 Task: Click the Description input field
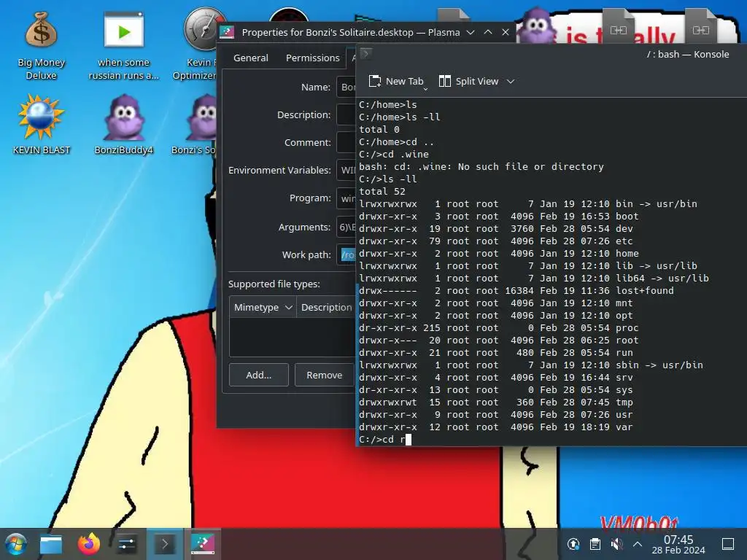[347, 114]
